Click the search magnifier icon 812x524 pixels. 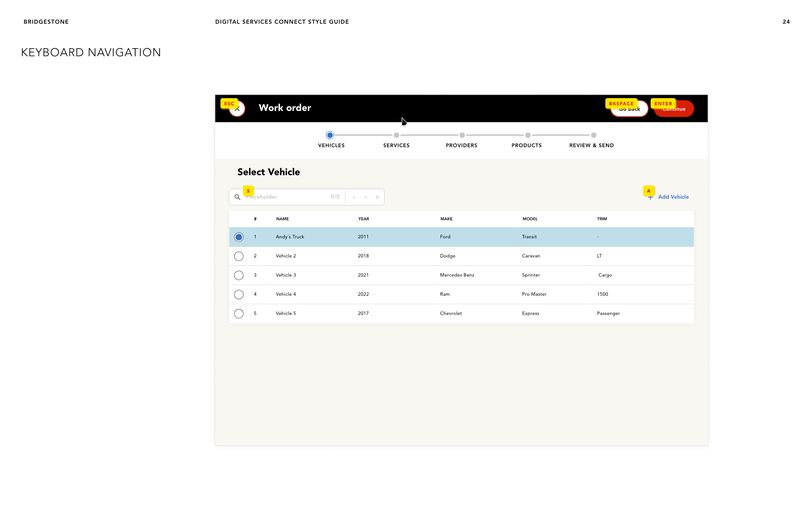tap(237, 197)
